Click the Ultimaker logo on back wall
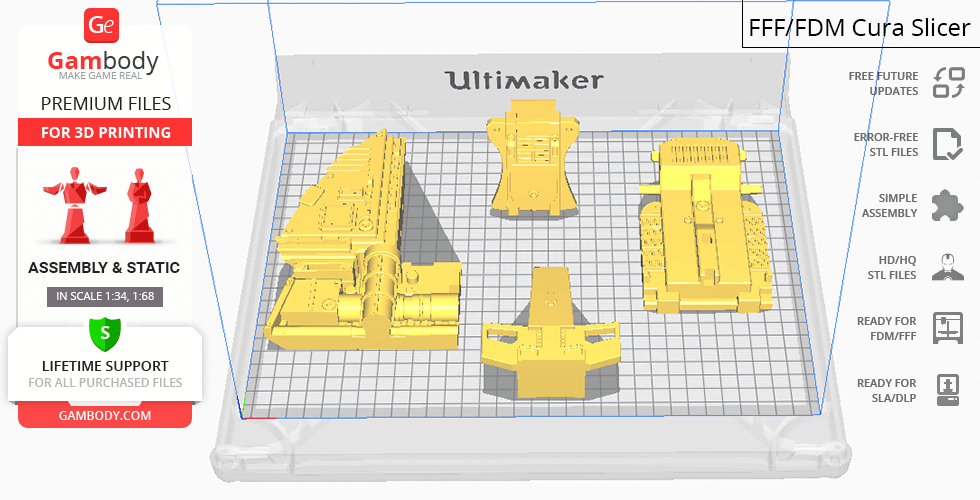This screenshot has width=980, height=500. [x=523, y=80]
